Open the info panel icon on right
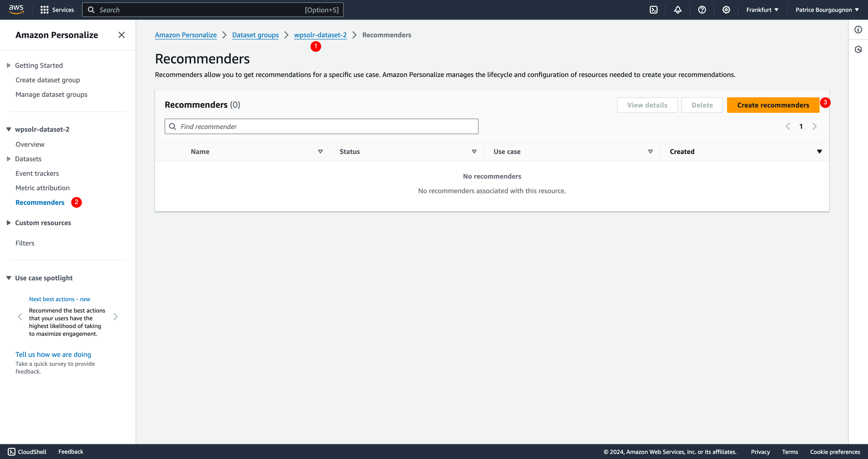The width and height of the screenshot is (868, 459). pos(858,30)
